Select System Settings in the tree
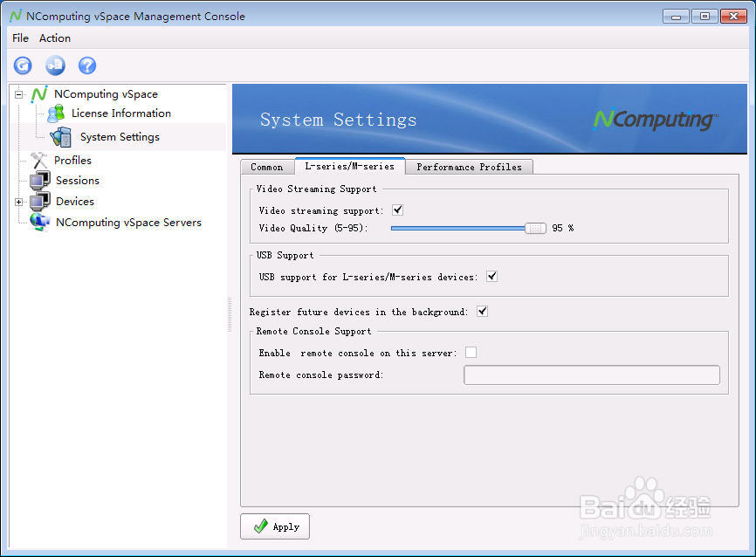The image size is (756, 557). (120, 137)
